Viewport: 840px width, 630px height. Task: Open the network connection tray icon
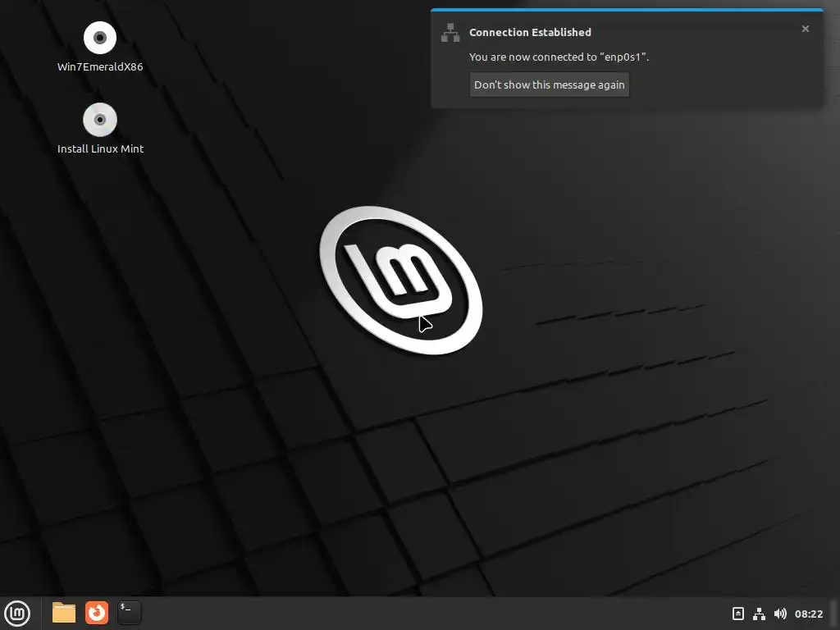coord(759,614)
